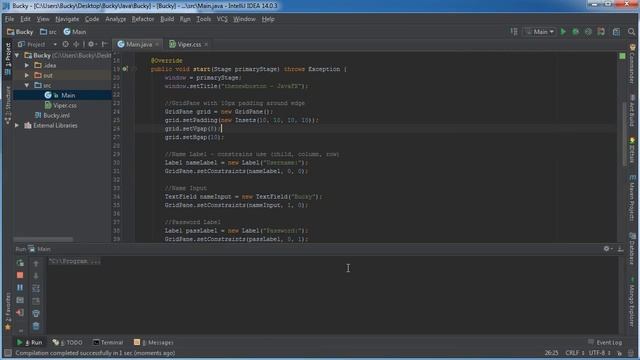The height and width of the screenshot is (360, 640).
Task: Hide the Run panel with the hide icon
Action: (x=620, y=249)
